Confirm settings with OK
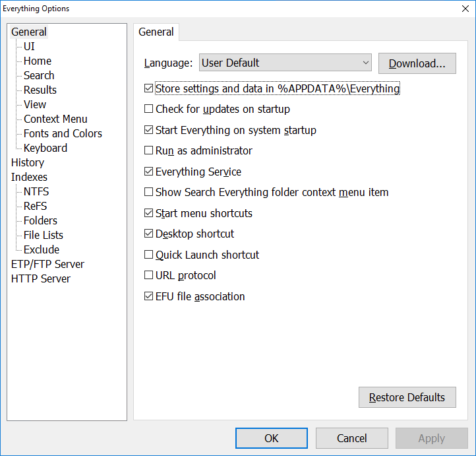 pyautogui.click(x=272, y=438)
